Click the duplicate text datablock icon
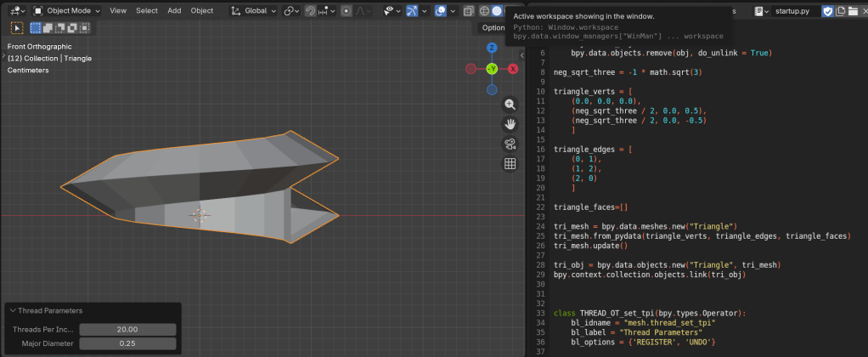 pyautogui.click(x=840, y=11)
